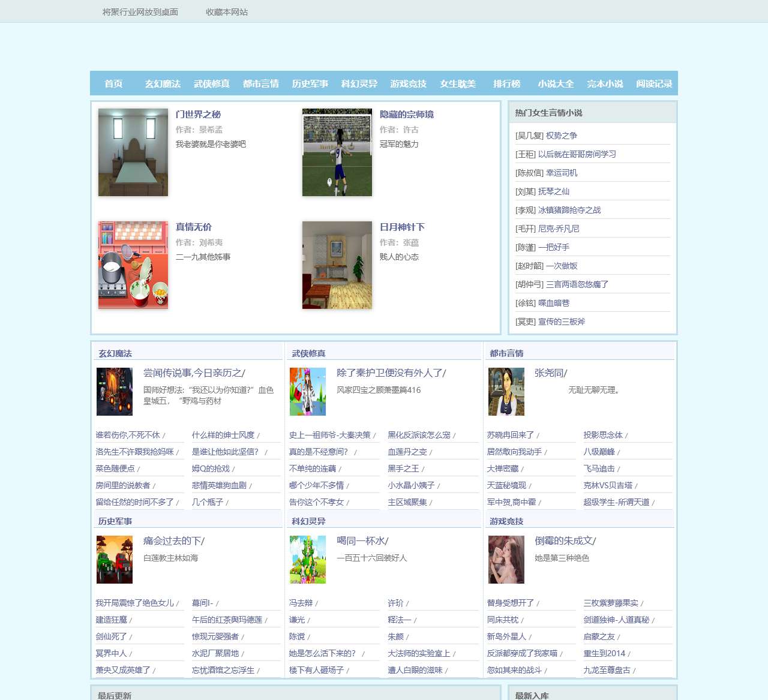
Task: Go to 玄幻魔法 in the navigation bar
Action: [x=163, y=84]
